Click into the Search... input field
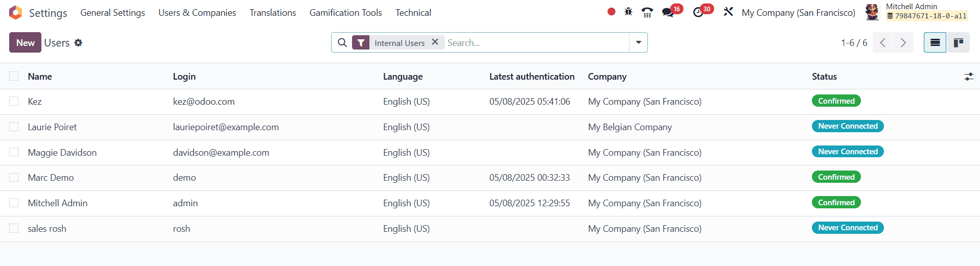Screen dimensions: 980x266 536,43
